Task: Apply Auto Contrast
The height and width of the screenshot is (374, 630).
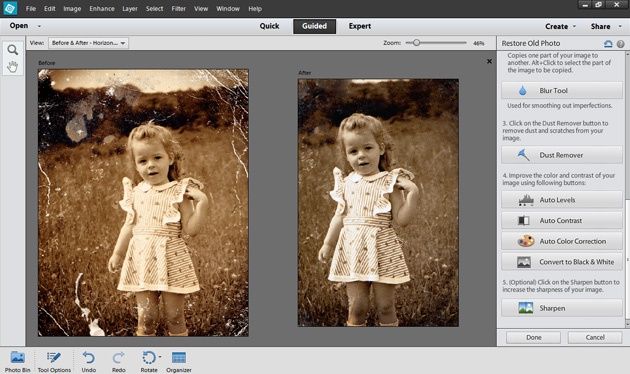Action: click(562, 220)
